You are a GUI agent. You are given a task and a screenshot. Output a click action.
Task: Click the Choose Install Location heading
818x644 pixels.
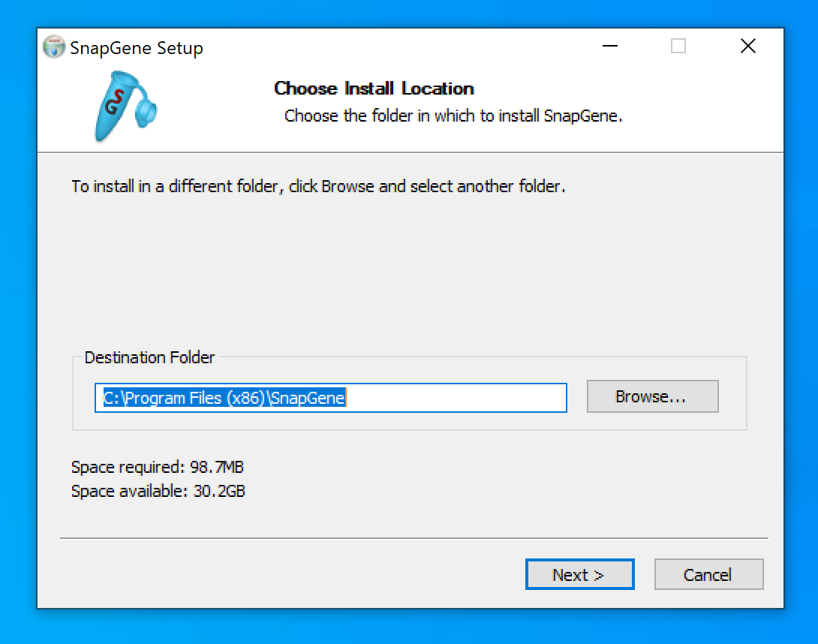point(374,89)
